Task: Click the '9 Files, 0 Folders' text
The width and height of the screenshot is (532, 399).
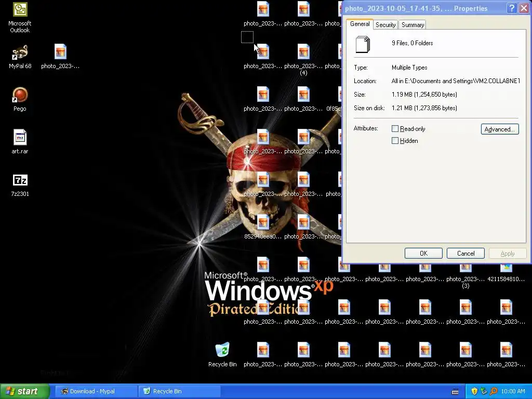Action: click(x=412, y=43)
